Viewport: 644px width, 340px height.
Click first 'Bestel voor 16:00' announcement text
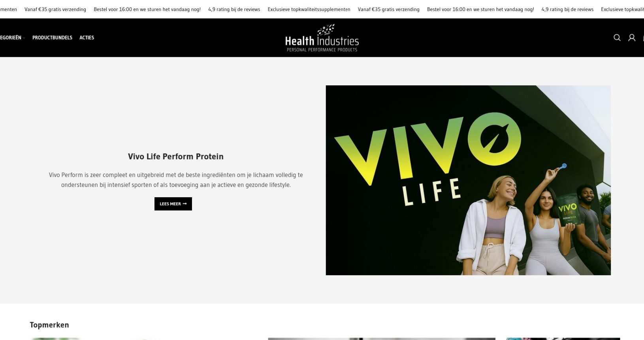(x=147, y=9)
